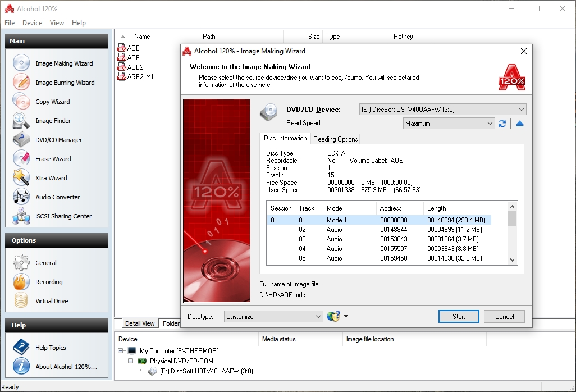The height and width of the screenshot is (392, 576).
Task: Click the datatype globe help icon
Action: 333,316
